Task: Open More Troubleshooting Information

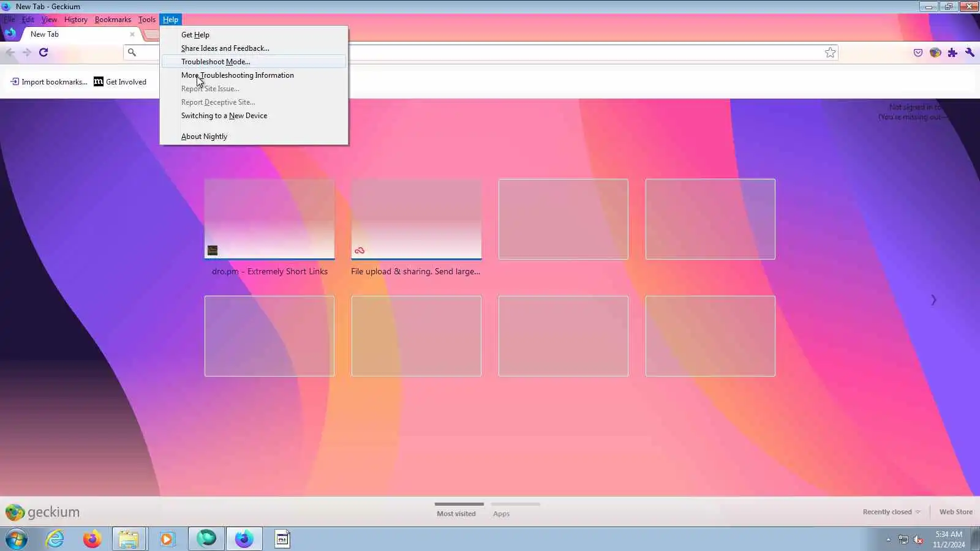Action: (254, 75)
